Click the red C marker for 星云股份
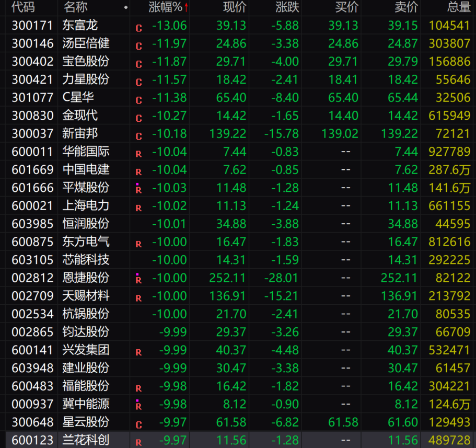The width and height of the screenshot is (476, 448). [139, 425]
